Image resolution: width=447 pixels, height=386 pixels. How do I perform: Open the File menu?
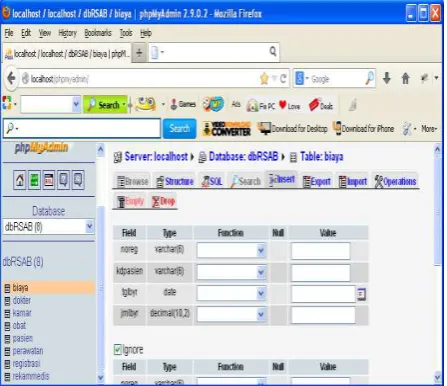tap(9, 33)
